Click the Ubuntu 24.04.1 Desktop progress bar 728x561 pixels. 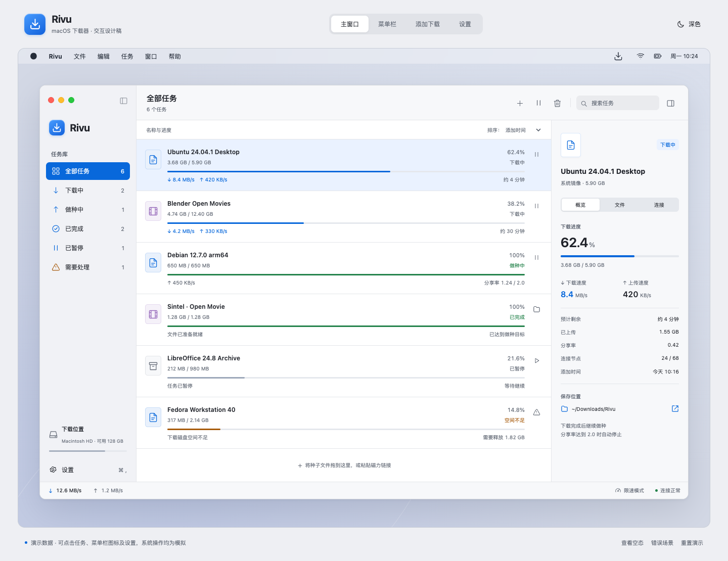coord(346,172)
